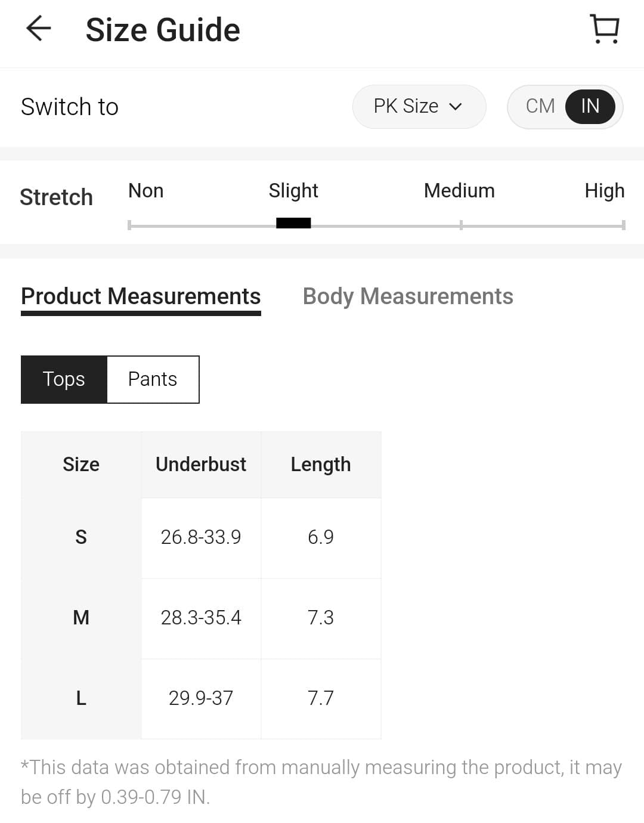The height and width of the screenshot is (823, 644).
Task: Open the shopping cart
Action: 605,29
